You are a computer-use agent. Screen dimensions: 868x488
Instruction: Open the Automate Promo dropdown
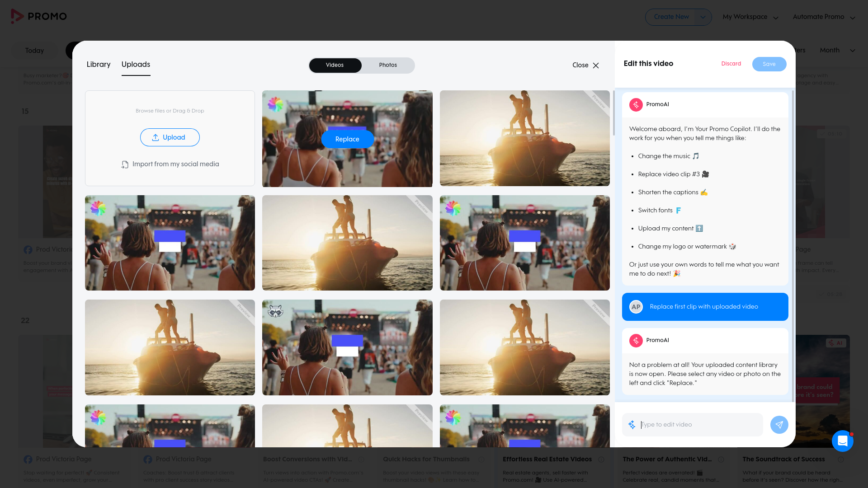click(824, 17)
